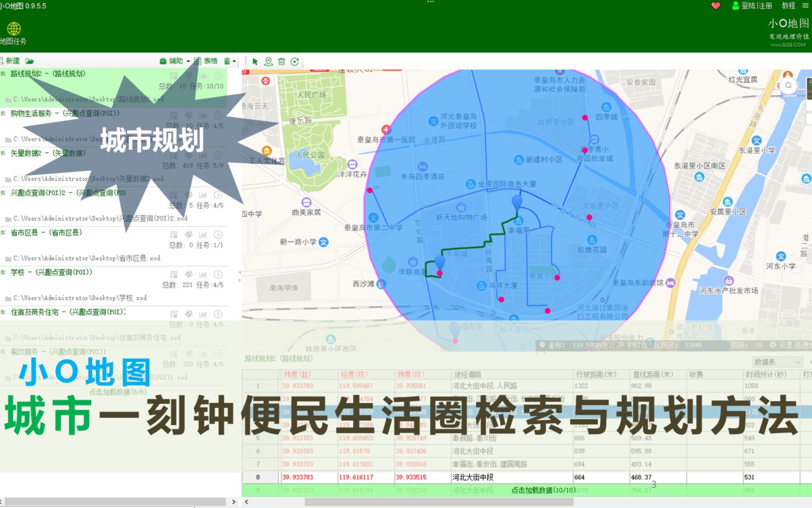Click the round map search button
Viewport: 812px width, 508px height.
[788, 85]
